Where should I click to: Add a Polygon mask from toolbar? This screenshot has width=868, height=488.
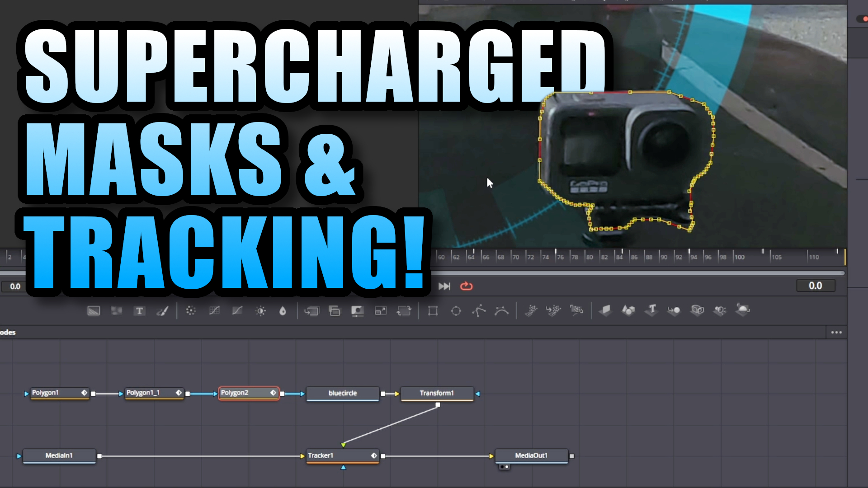pos(479,311)
